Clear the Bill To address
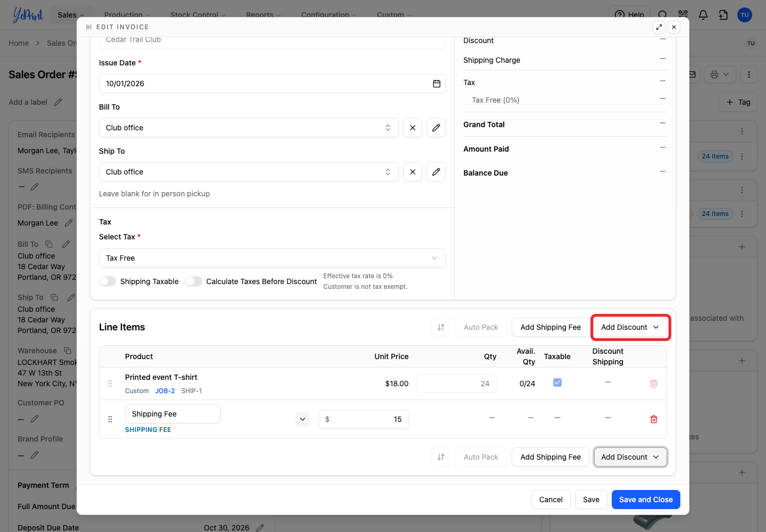Image resolution: width=766 pixels, height=532 pixels. pyautogui.click(x=413, y=128)
